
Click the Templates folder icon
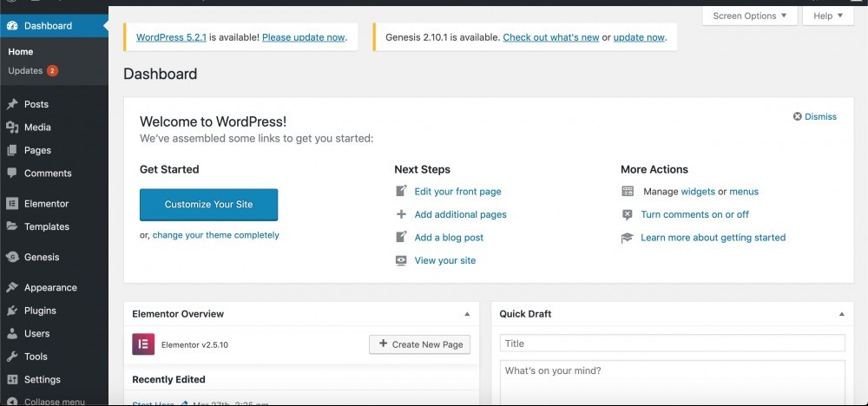tap(12, 226)
